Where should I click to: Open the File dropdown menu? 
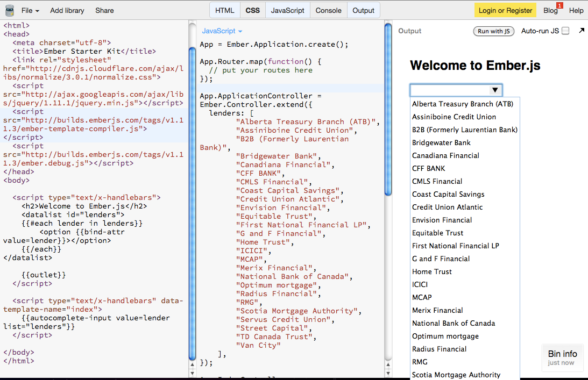click(x=30, y=10)
